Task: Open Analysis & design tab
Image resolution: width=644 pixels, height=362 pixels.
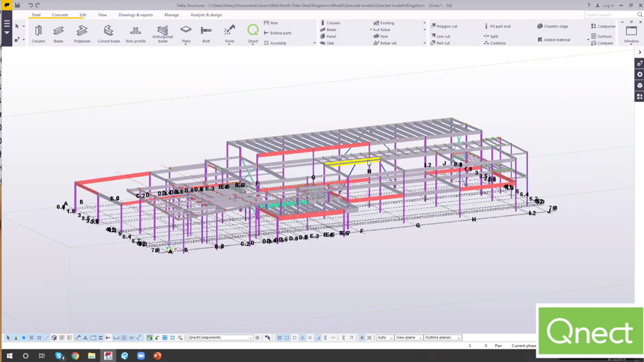Action: (x=206, y=15)
